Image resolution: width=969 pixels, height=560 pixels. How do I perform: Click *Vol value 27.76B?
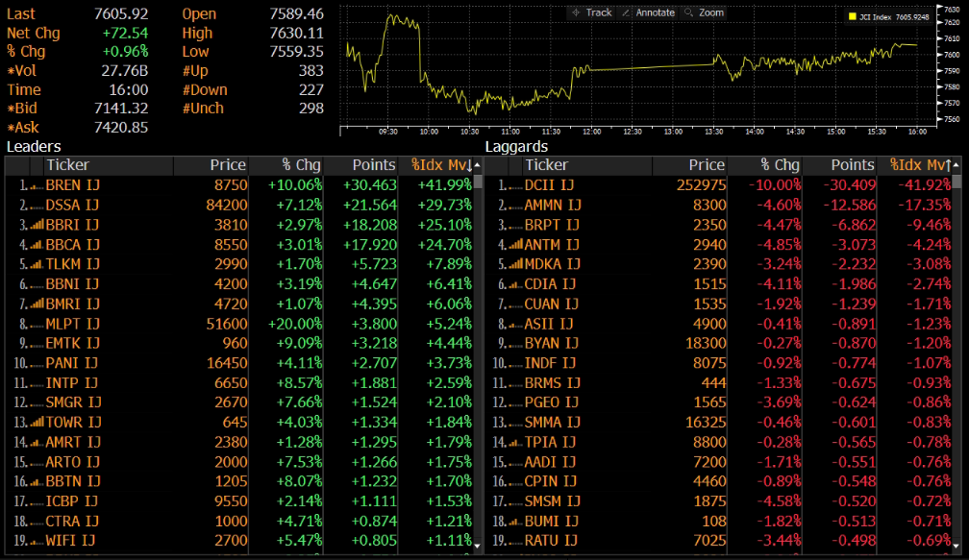point(125,71)
